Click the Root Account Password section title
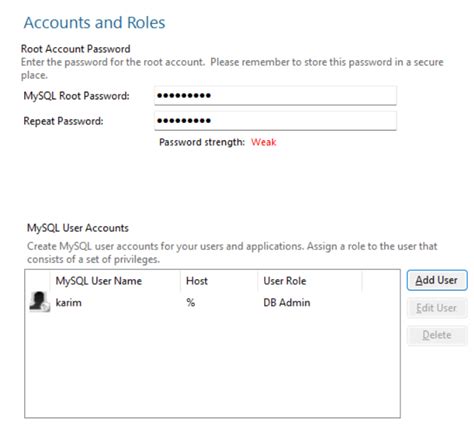Screen dimensions: 474x430 pyautogui.click(x=76, y=49)
